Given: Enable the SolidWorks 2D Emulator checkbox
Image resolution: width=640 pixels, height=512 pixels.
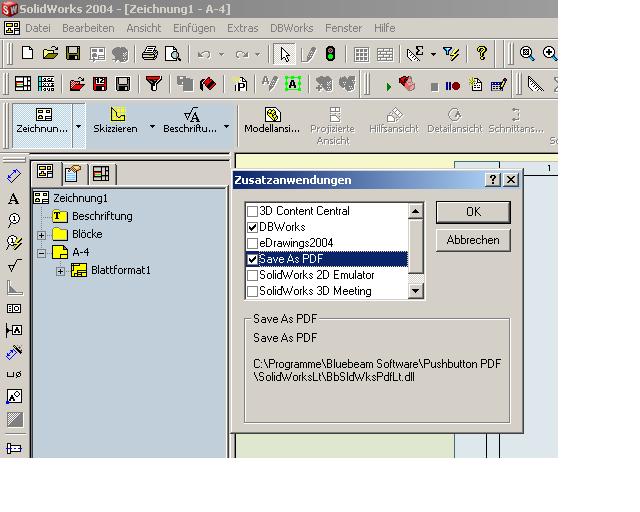Looking at the screenshot, I should coord(252,275).
